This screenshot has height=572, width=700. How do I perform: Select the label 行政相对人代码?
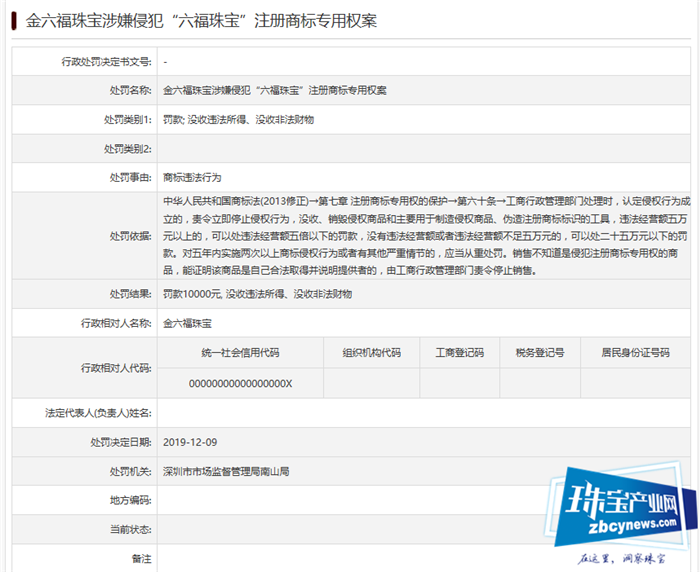click(116, 368)
